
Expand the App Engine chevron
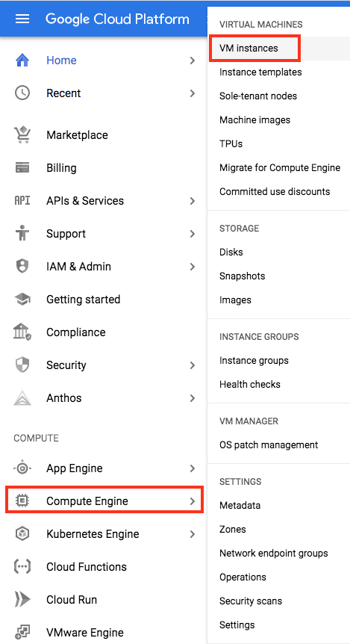point(192,468)
